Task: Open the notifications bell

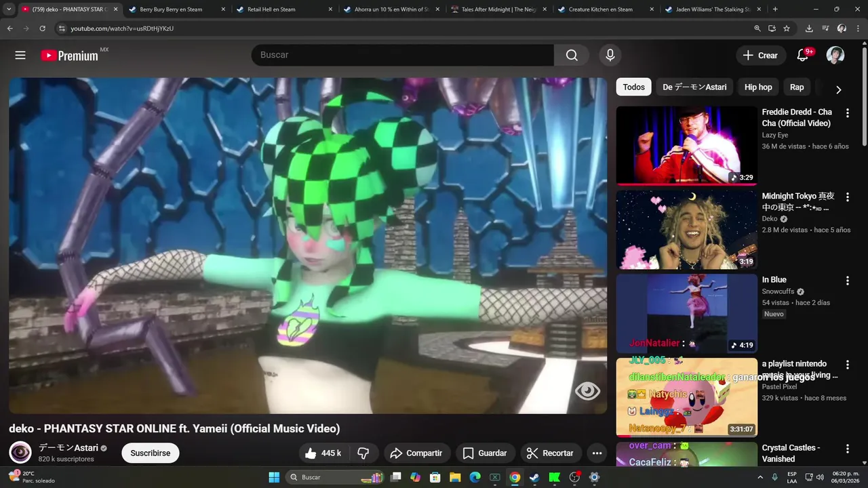Action: (803, 55)
